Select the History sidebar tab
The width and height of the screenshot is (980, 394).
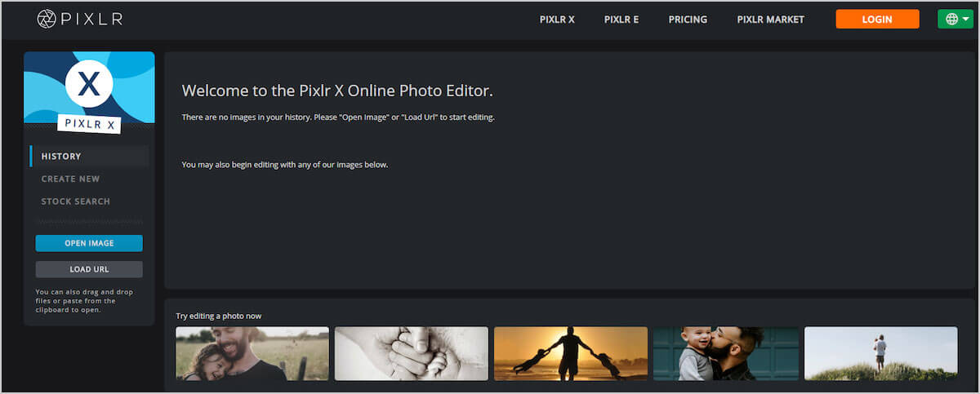pyautogui.click(x=90, y=156)
